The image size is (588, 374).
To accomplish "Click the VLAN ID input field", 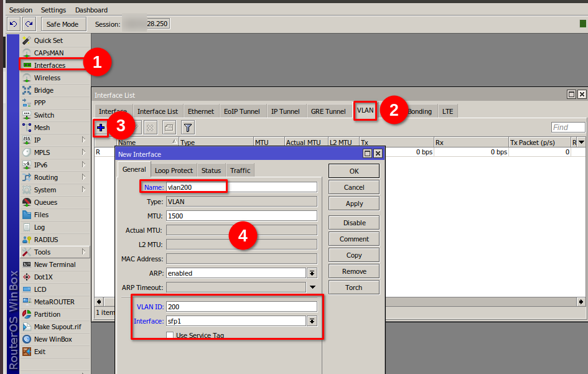I will (x=241, y=307).
